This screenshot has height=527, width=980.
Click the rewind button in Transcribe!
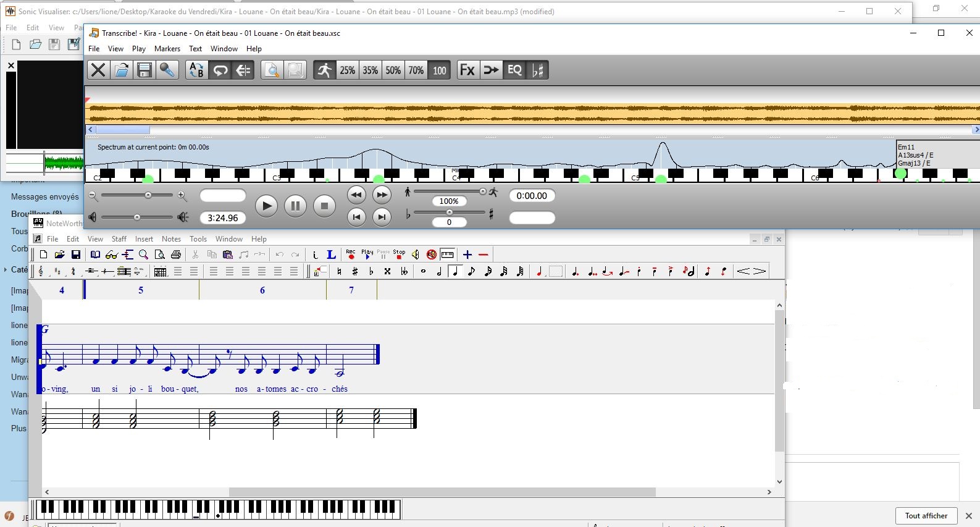[x=356, y=195]
